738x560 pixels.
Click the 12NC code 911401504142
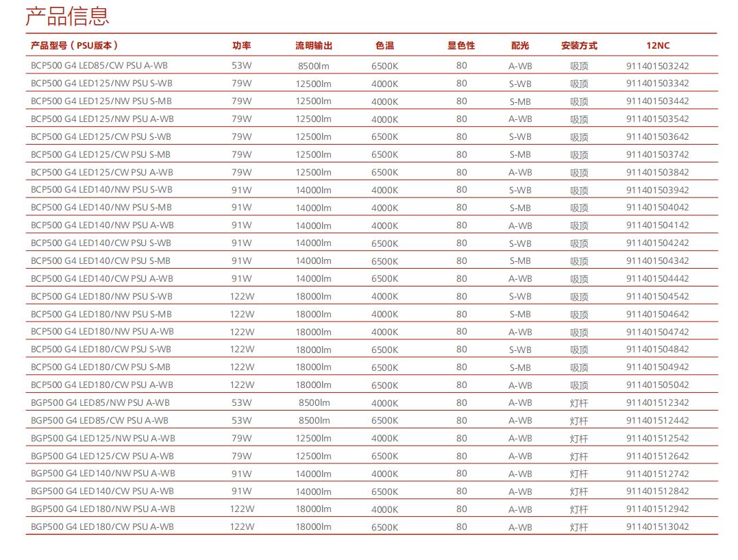pos(657,226)
